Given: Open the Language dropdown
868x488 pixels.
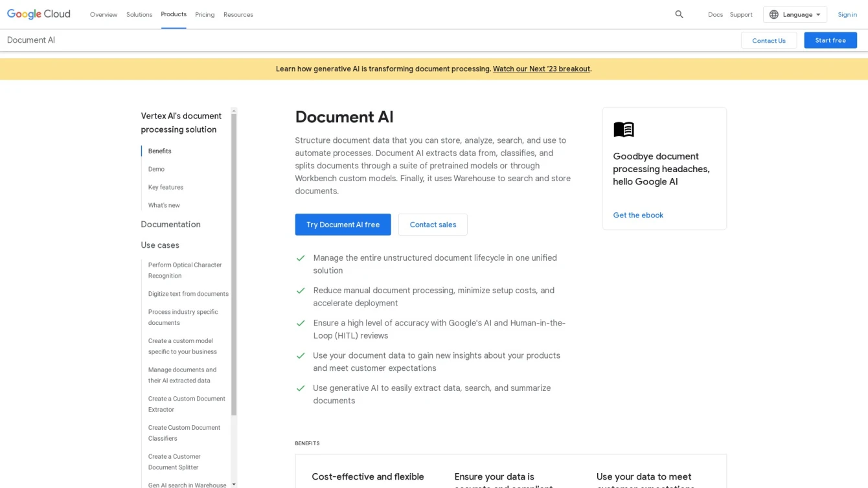Looking at the screenshot, I should 795,14.
